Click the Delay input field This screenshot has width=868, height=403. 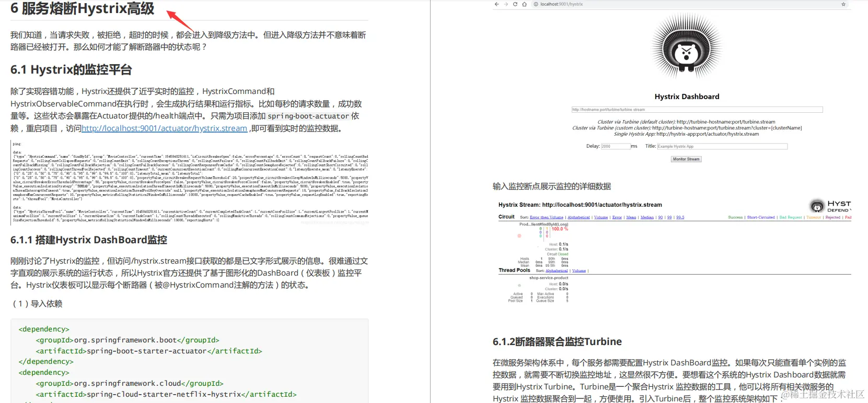(x=616, y=146)
